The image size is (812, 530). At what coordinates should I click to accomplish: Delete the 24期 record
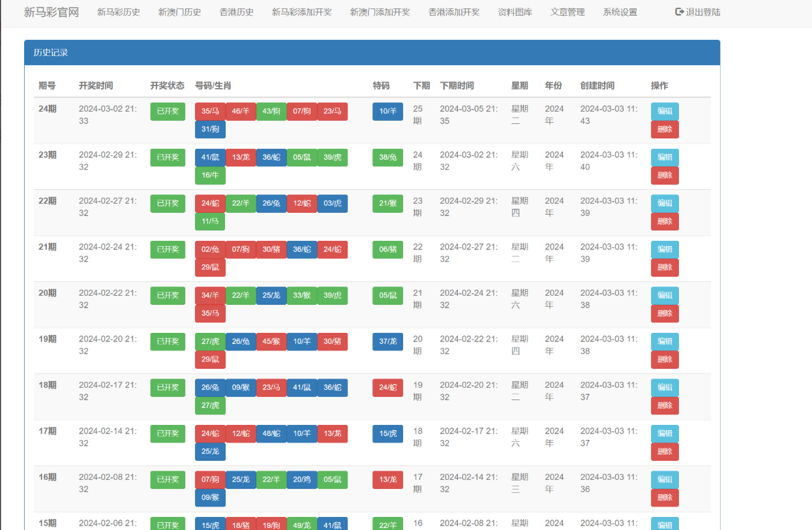coord(665,129)
